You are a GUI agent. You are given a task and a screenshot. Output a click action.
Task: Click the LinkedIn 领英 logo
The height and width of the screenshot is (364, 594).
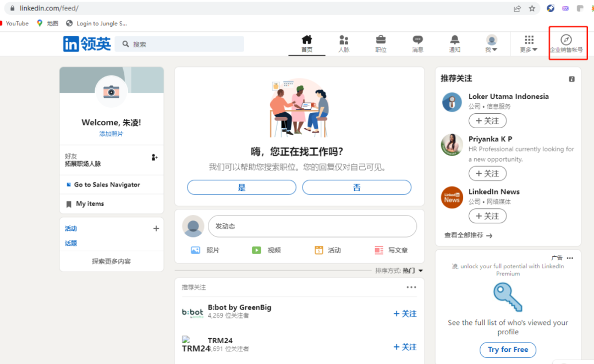click(x=86, y=44)
